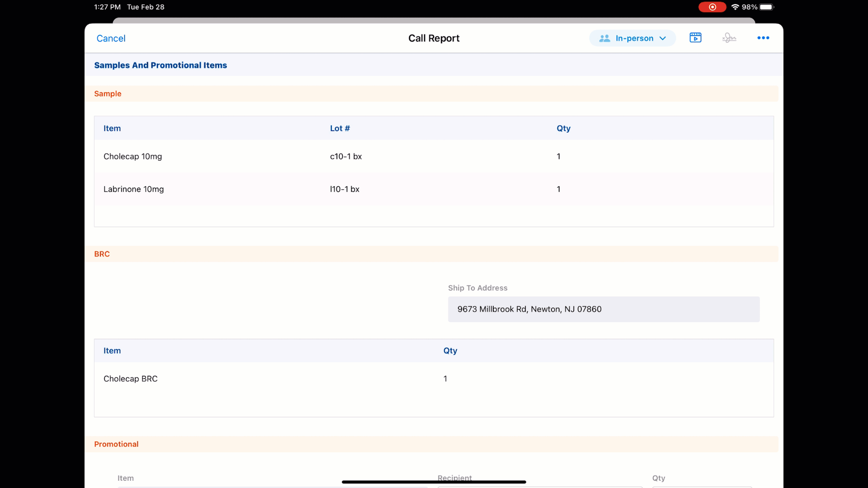This screenshot has height=488, width=868.
Task: Tap the signature capture icon
Action: click(x=729, y=38)
